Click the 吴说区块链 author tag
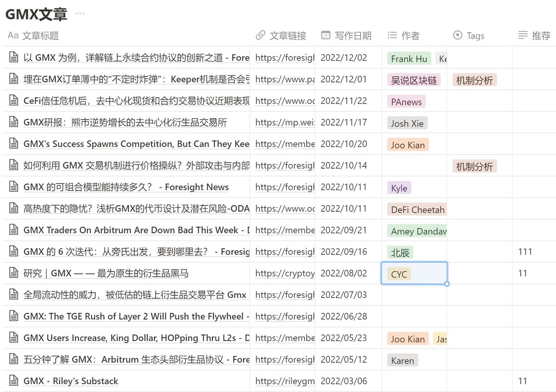 pos(414,80)
